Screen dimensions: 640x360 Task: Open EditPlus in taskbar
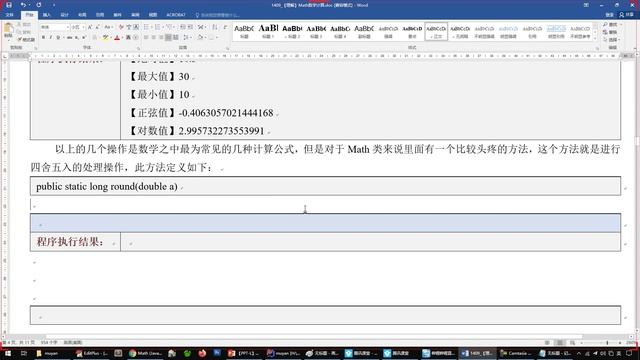[91, 353]
